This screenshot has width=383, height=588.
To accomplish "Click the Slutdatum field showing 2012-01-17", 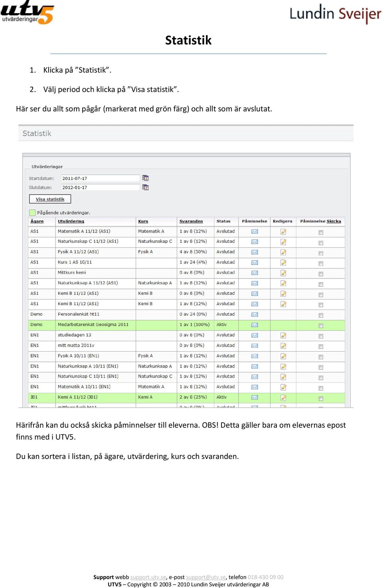I will pos(100,187).
